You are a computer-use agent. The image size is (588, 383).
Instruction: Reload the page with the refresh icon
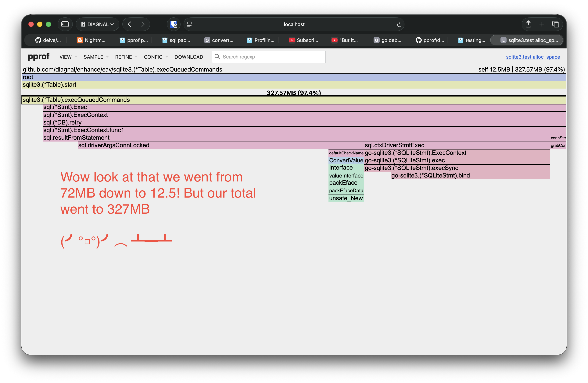pyautogui.click(x=399, y=24)
